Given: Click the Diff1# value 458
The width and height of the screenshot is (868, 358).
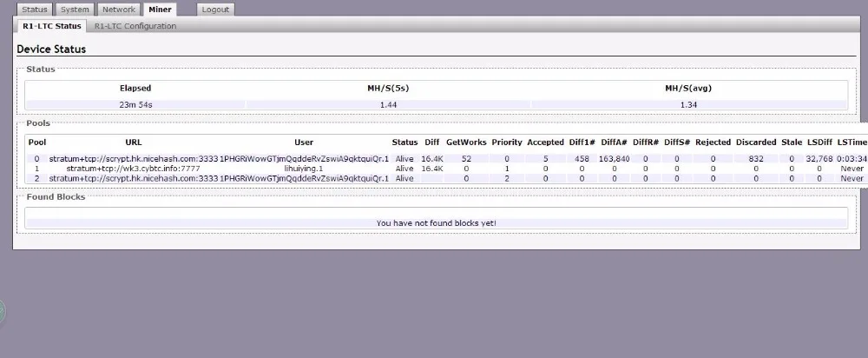Looking at the screenshot, I should point(582,158).
